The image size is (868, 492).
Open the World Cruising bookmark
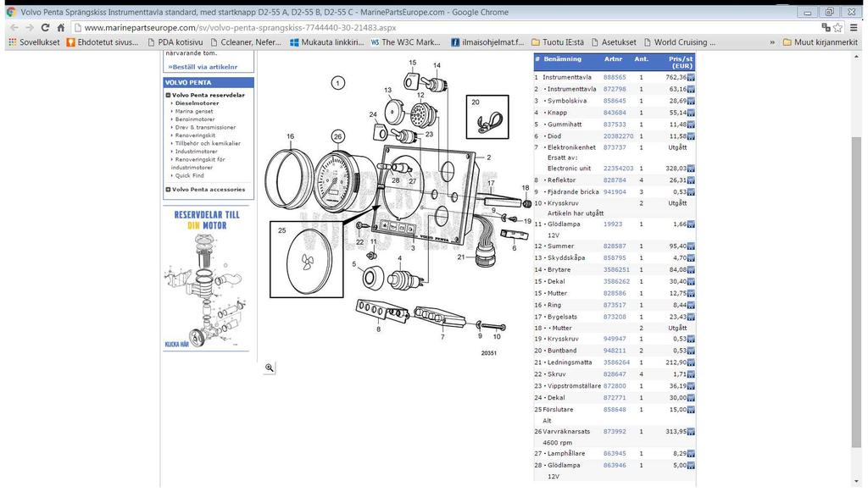[x=679, y=42]
